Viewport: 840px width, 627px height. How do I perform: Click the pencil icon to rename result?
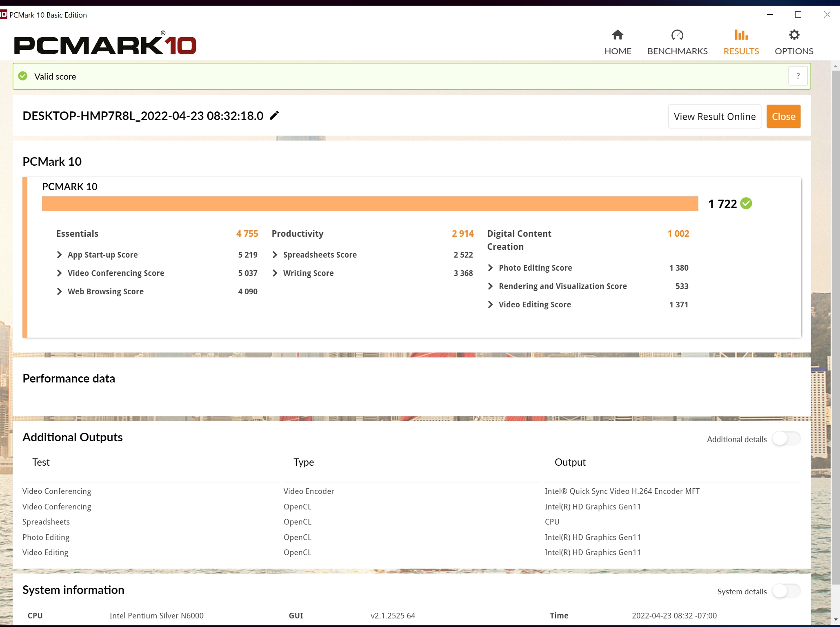[275, 116]
